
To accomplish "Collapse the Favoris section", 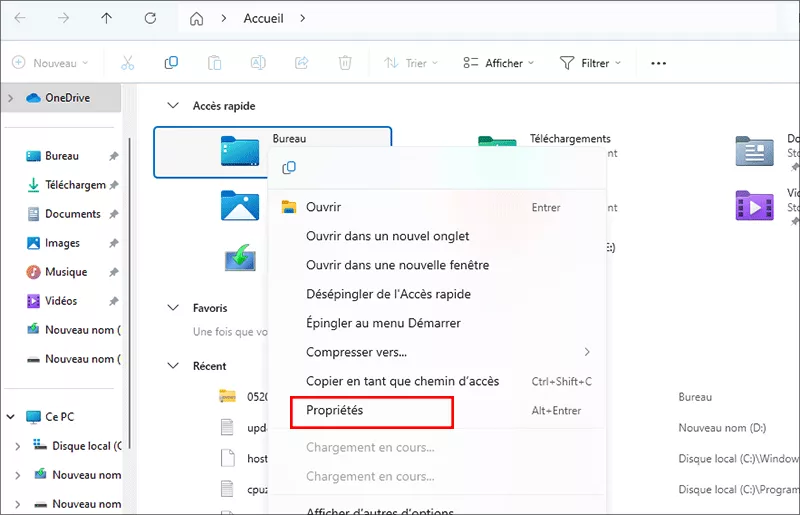I will coord(173,308).
